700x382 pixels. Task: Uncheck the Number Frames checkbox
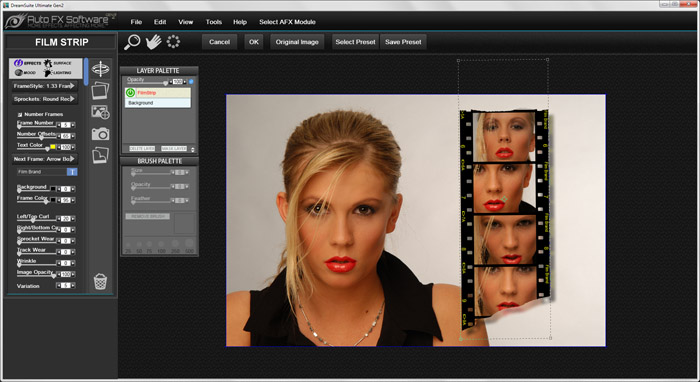tap(20, 115)
